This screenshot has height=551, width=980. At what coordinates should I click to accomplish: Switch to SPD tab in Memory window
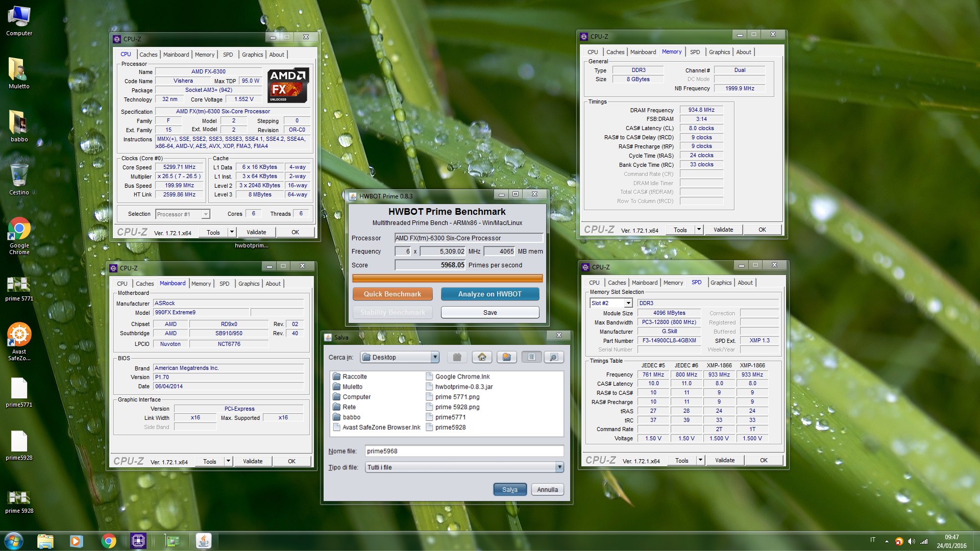695,52
